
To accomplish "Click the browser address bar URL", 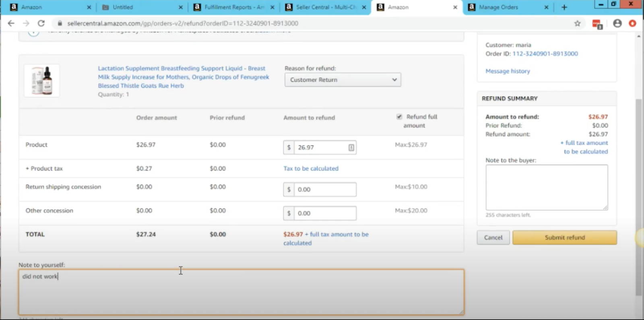I will point(183,23).
